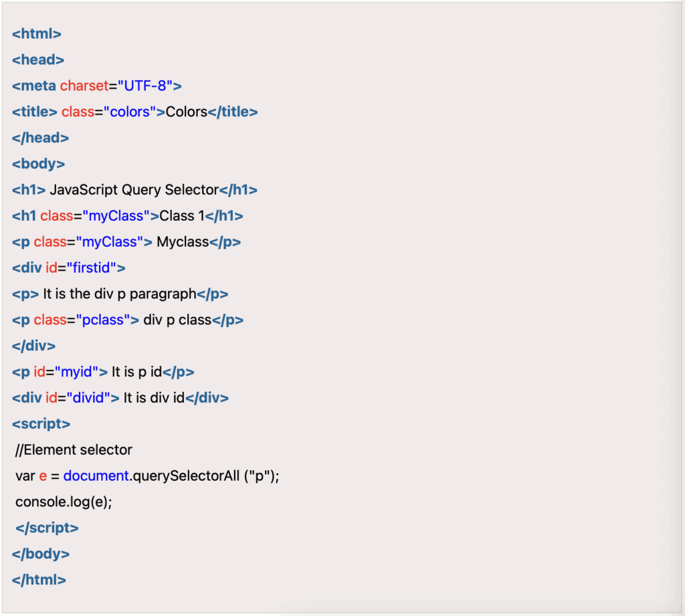Click the opening <head> tag

tap(38, 60)
